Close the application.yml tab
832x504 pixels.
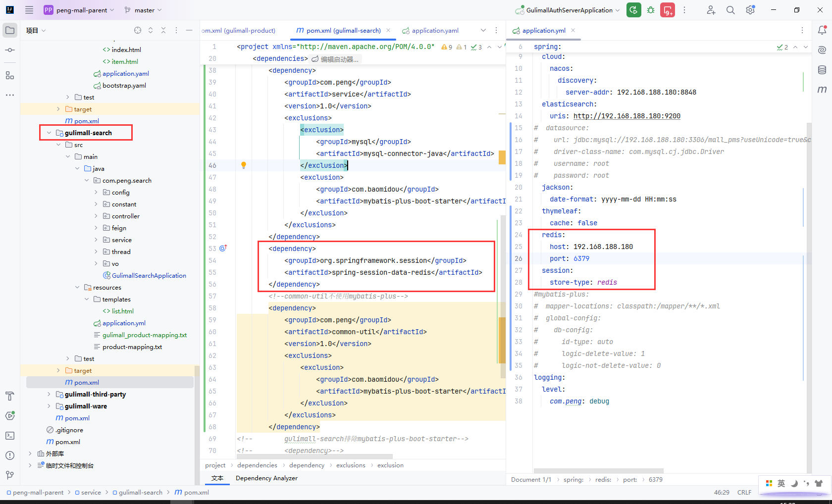573,30
